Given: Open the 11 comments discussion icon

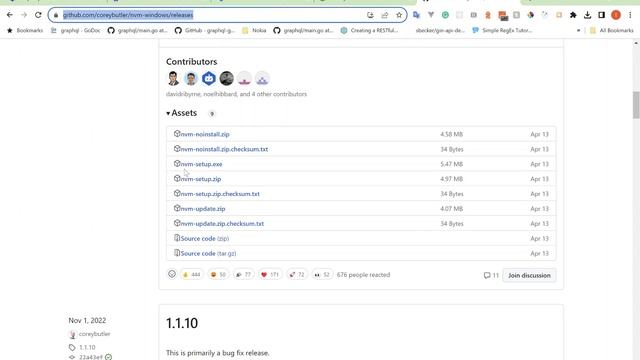Looking at the screenshot, I should click(x=491, y=275).
